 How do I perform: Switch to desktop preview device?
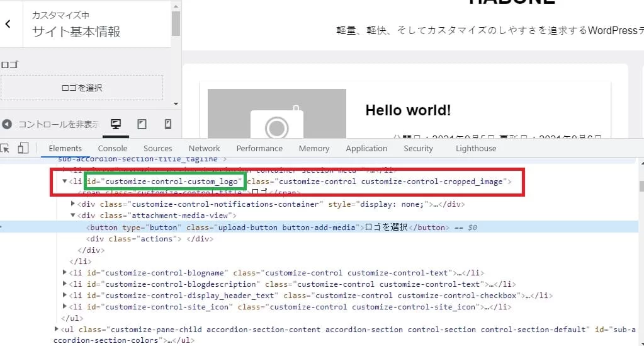coord(116,124)
